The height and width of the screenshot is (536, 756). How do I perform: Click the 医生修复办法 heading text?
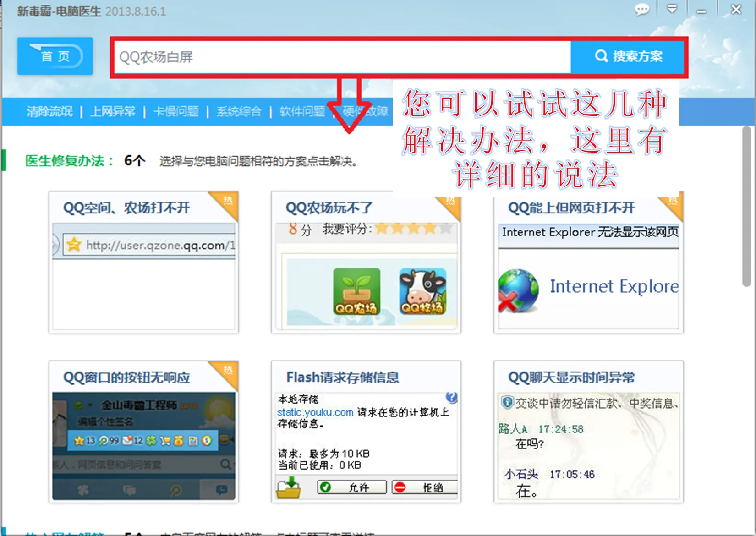70,161
